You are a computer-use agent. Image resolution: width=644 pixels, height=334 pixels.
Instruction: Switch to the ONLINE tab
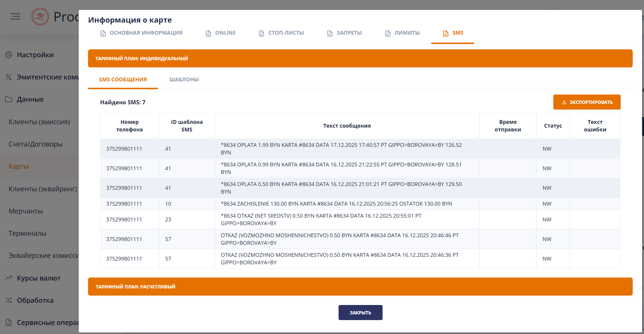(x=220, y=33)
